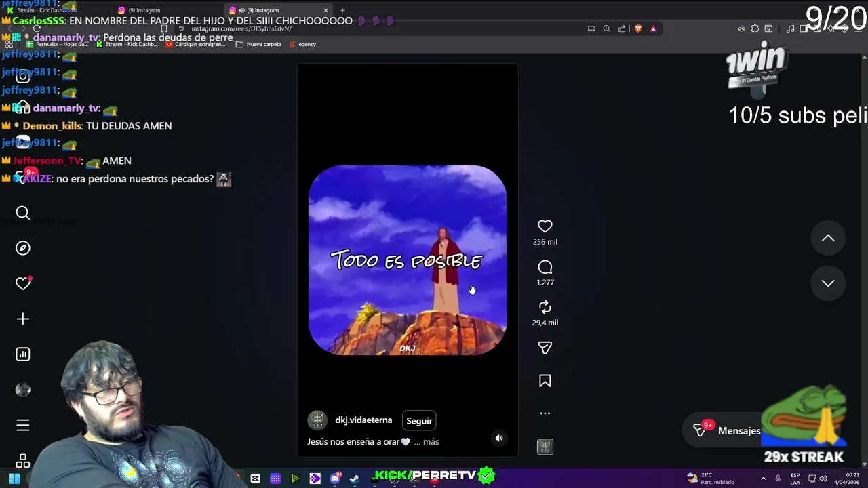Click the Instagram Create plus icon
Image resolution: width=868 pixels, height=488 pixels.
pos(23,319)
